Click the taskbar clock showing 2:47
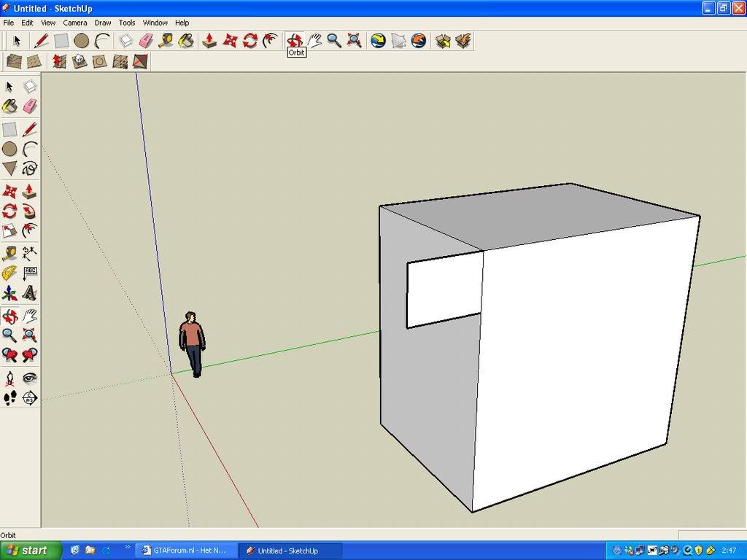This screenshot has height=560, width=747. click(x=729, y=551)
